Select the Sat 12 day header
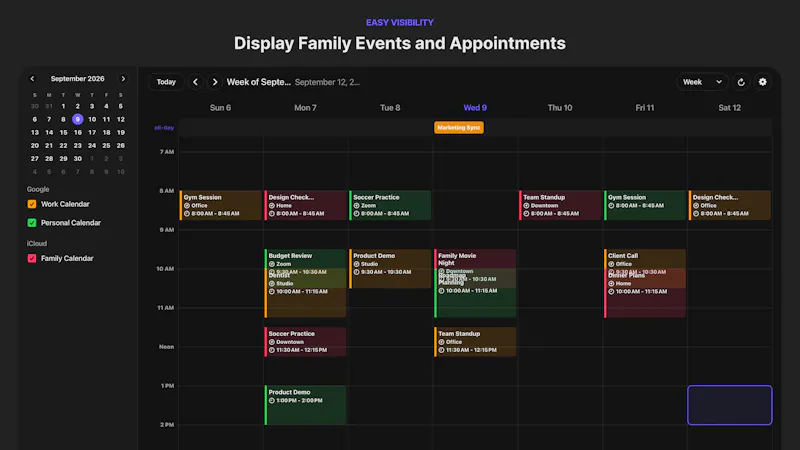This screenshot has height=450, width=800. click(x=730, y=108)
